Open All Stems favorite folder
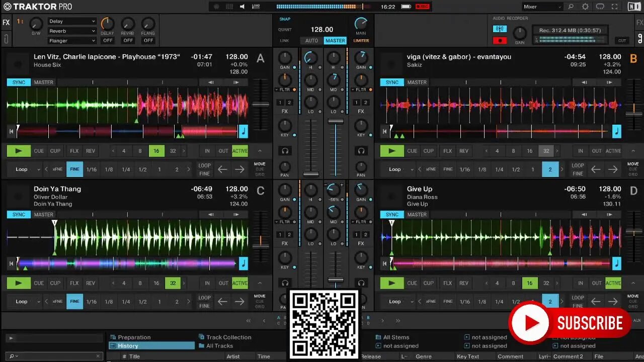This screenshot has height=362, width=644. (392, 337)
